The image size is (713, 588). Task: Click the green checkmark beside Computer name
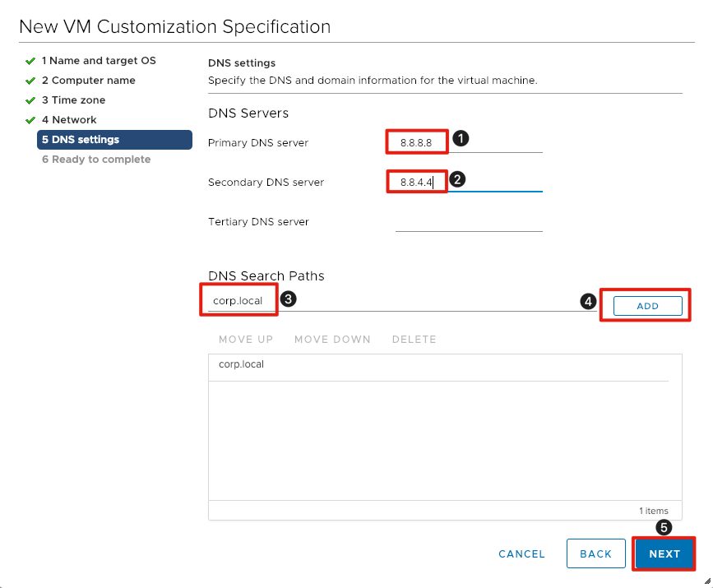click(30, 81)
